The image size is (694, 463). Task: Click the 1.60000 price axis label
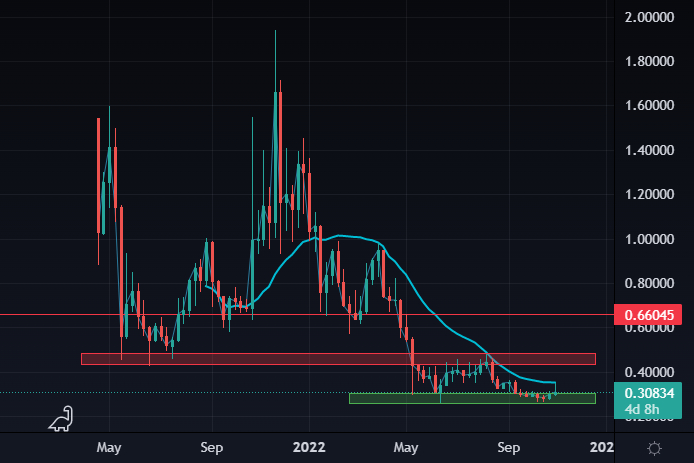(649, 105)
